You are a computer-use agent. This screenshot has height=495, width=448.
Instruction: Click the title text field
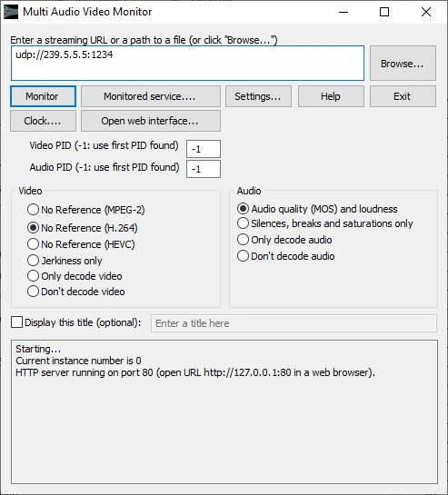coord(294,323)
